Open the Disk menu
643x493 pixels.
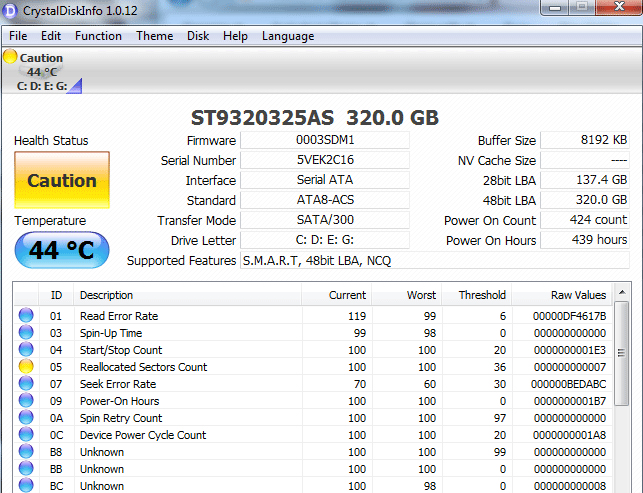pos(198,36)
